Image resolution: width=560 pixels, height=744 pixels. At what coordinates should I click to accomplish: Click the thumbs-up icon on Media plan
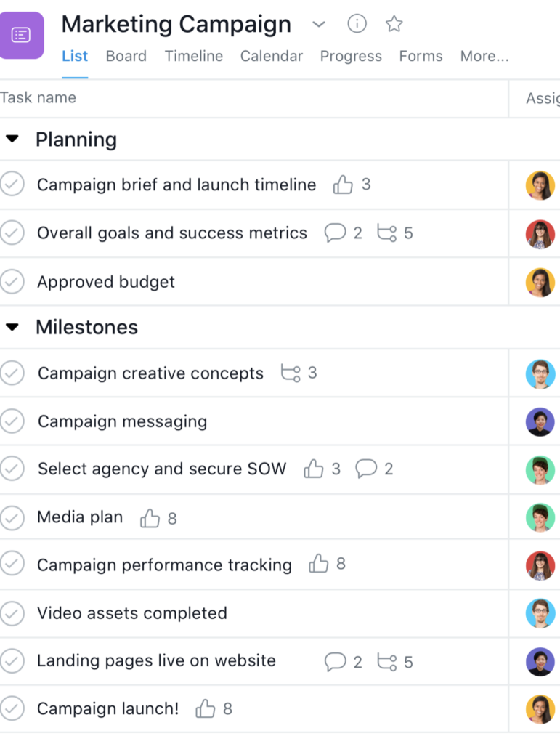point(150,518)
